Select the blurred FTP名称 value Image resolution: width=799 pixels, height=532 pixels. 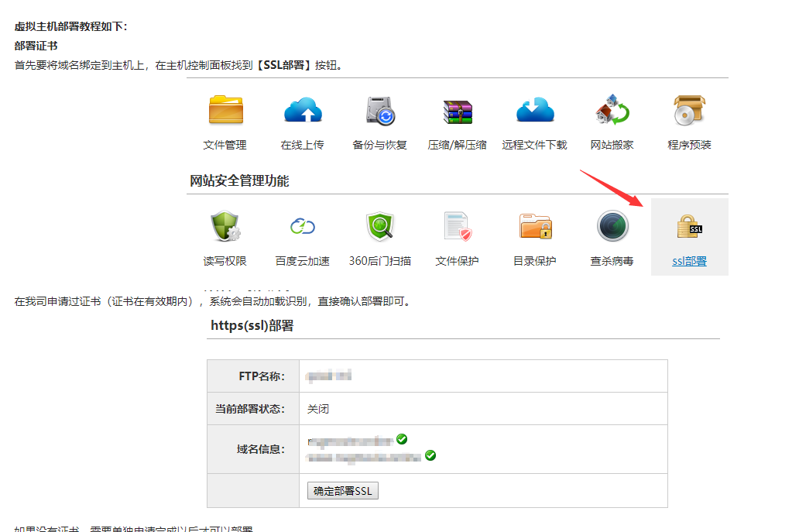pyautogui.click(x=329, y=376)
